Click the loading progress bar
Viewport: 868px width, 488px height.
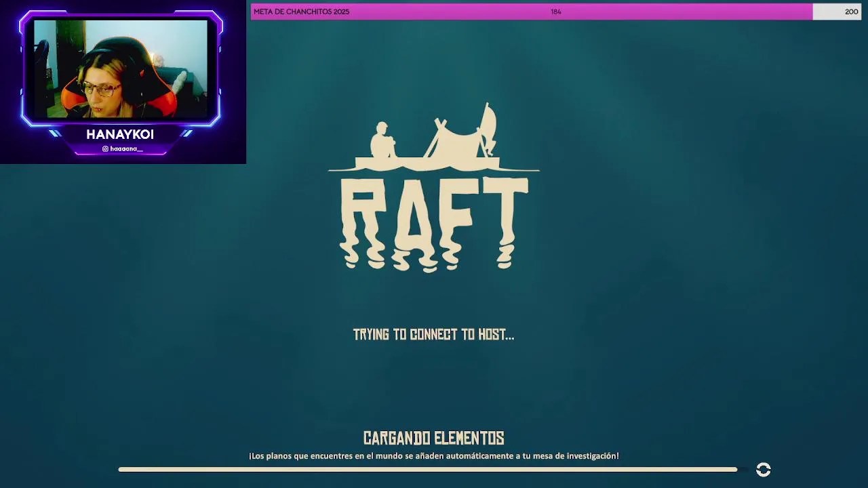point(434,469)
